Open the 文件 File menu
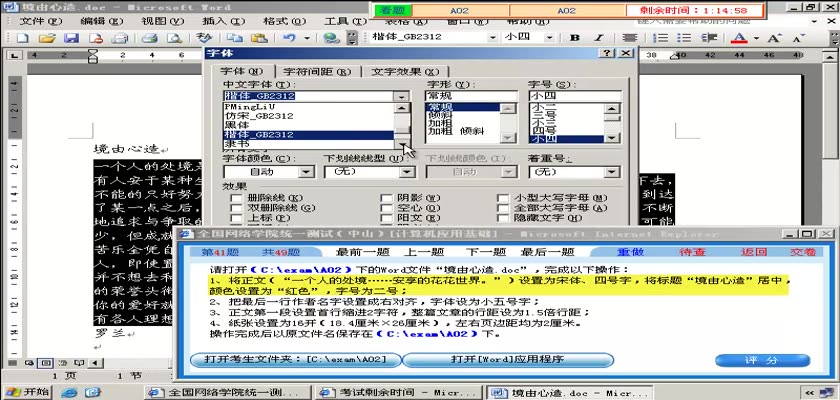The image size is (840, 400). pyautogui.click(x=41, y=21)
